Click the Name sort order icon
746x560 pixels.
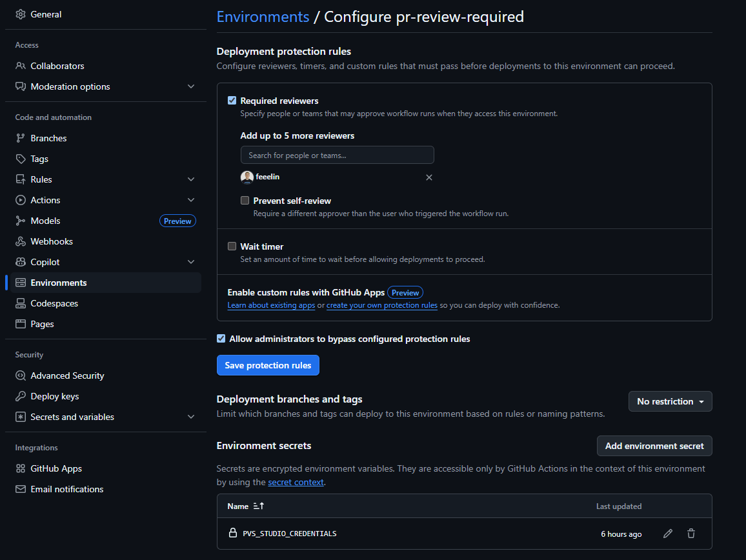pyautogui.click(x=258, y=506)
